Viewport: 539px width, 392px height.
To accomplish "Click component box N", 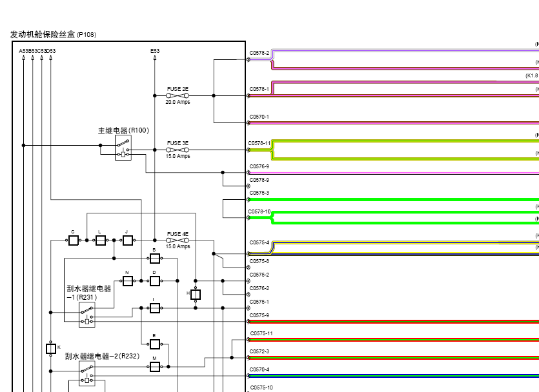I will tap(128, 281).
